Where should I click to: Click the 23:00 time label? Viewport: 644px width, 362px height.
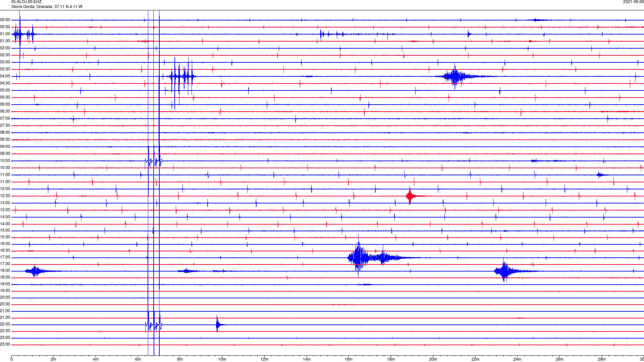(x=5, y=338)
